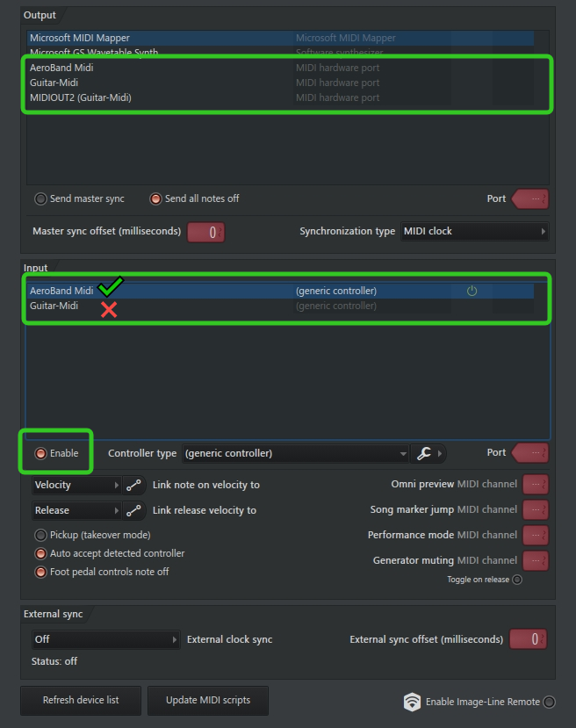576x728 pixels.
Task: Click the Link release velocity to label
Action: (x=205, y=511)
